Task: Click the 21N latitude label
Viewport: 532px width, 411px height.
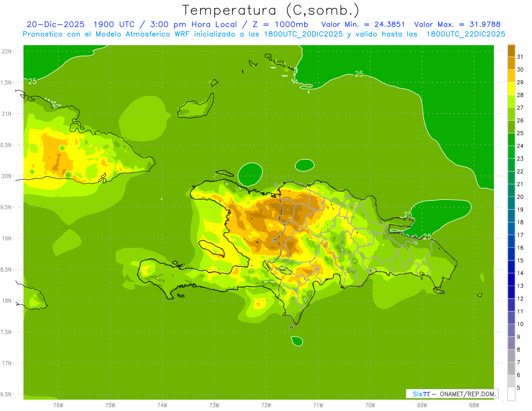Action: tap(8, 114)
